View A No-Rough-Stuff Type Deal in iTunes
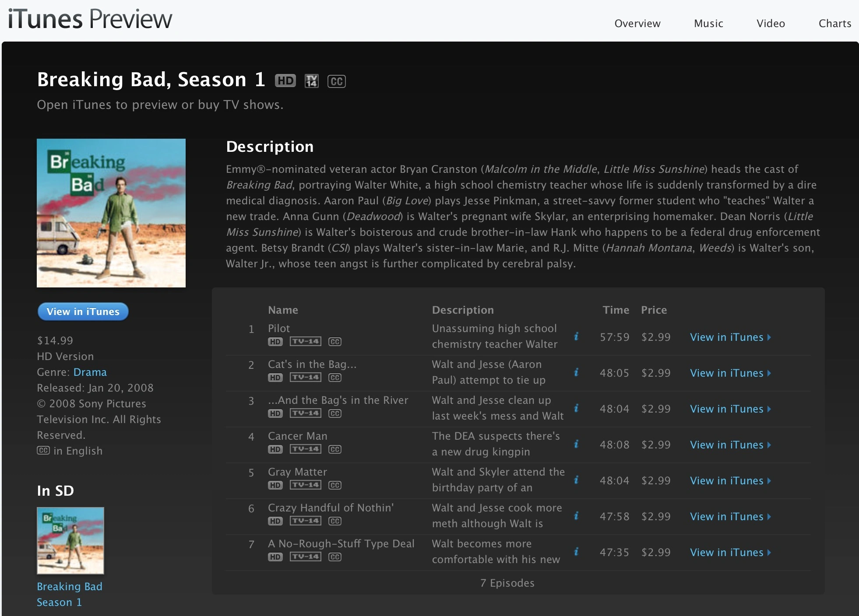Screen dimensions: 859x616 pos(730,553)
